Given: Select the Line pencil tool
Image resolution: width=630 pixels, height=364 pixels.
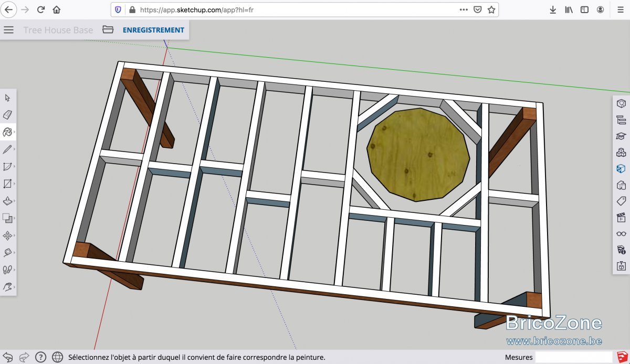Looking at the screenshot, I should [7, 149].
